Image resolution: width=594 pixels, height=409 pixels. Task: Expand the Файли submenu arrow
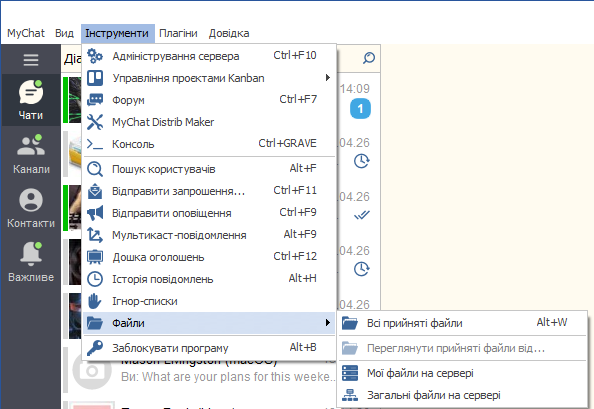(x=328, y=323)
